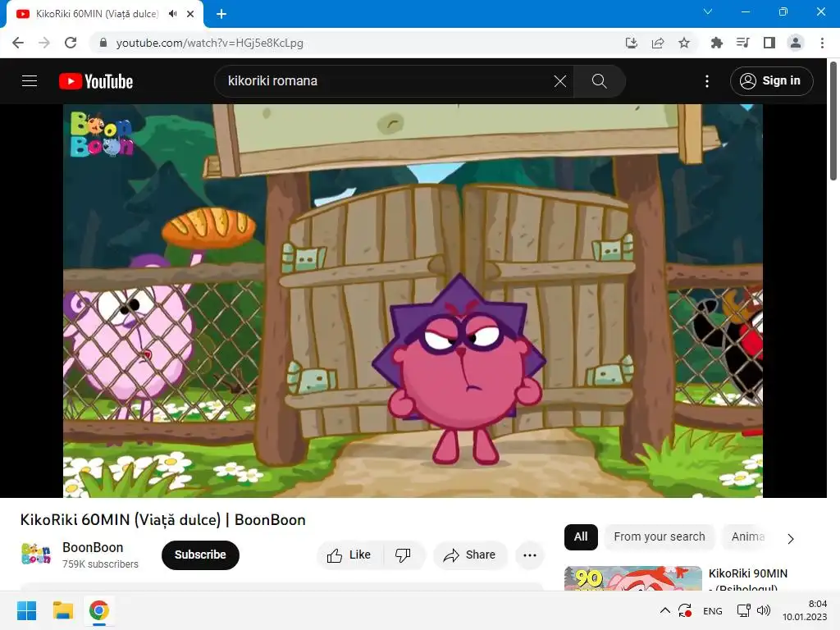Mute the tab via speaker icon

pos(172,14)
